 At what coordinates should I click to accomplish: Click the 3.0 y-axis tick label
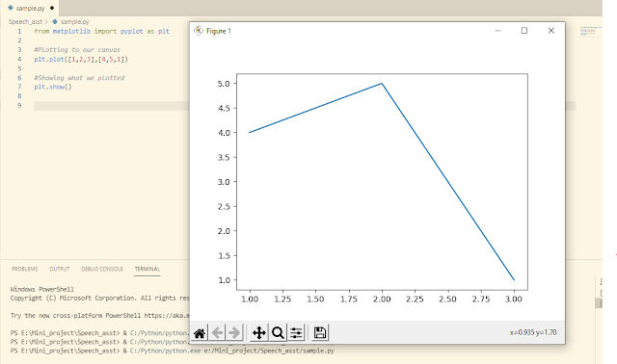(223, 182)
